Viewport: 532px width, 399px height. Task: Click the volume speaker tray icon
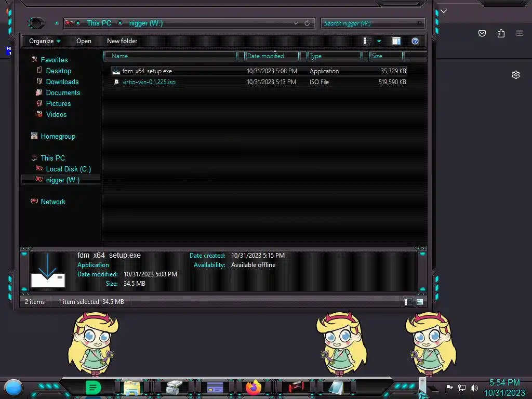[x=474, y=388]
